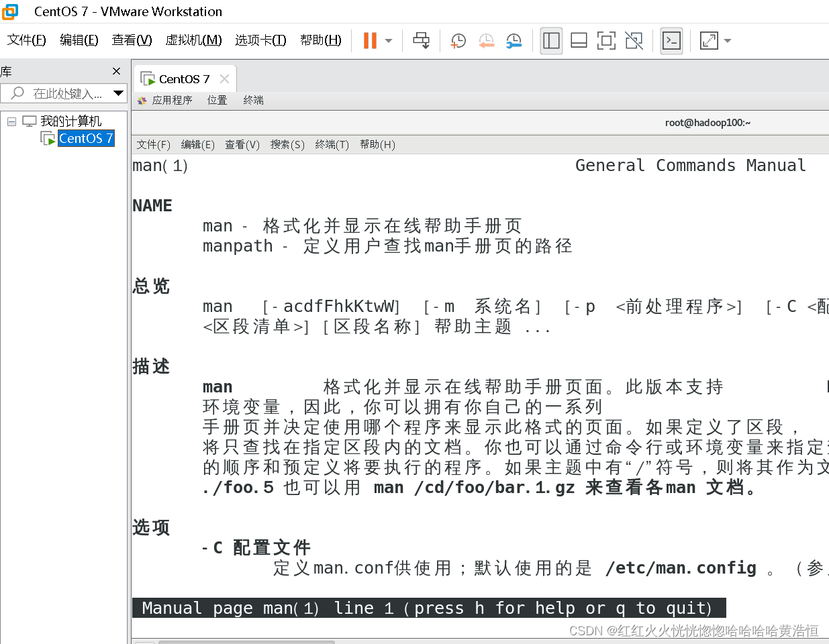The height and width of the screenshot is (644, 829).
Task: Suspend the CentOS 7 virtual machine
Action: pos(370,40)
